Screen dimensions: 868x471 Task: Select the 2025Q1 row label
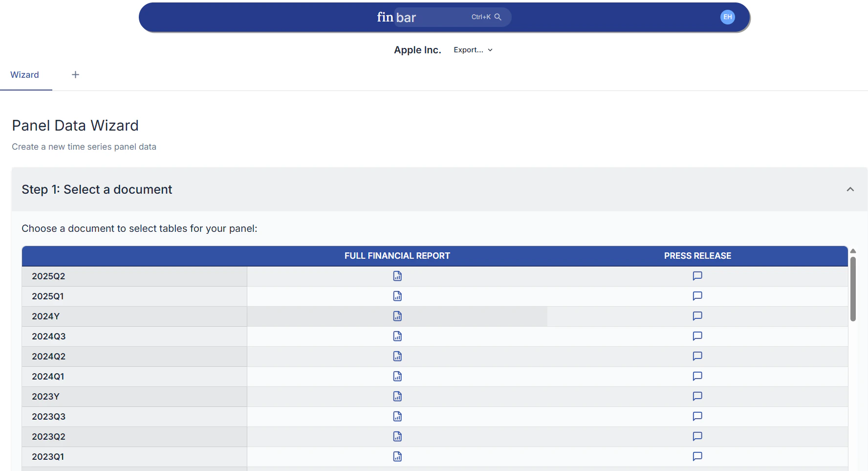click(x=48, y=296)
